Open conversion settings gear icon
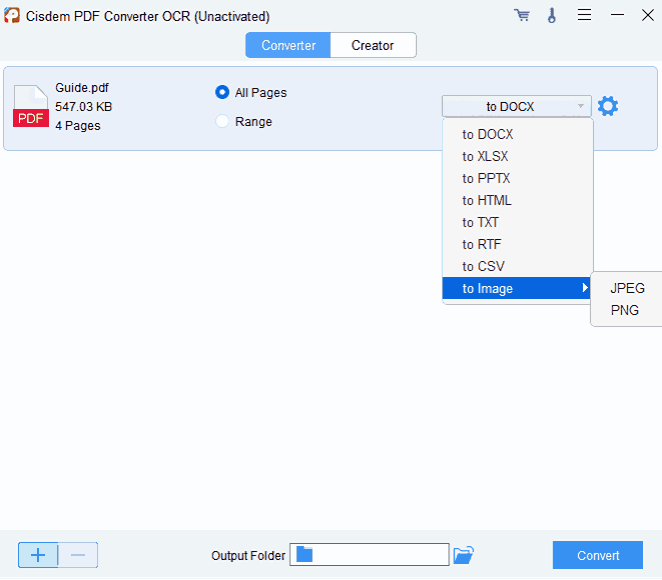 (608, 106)
